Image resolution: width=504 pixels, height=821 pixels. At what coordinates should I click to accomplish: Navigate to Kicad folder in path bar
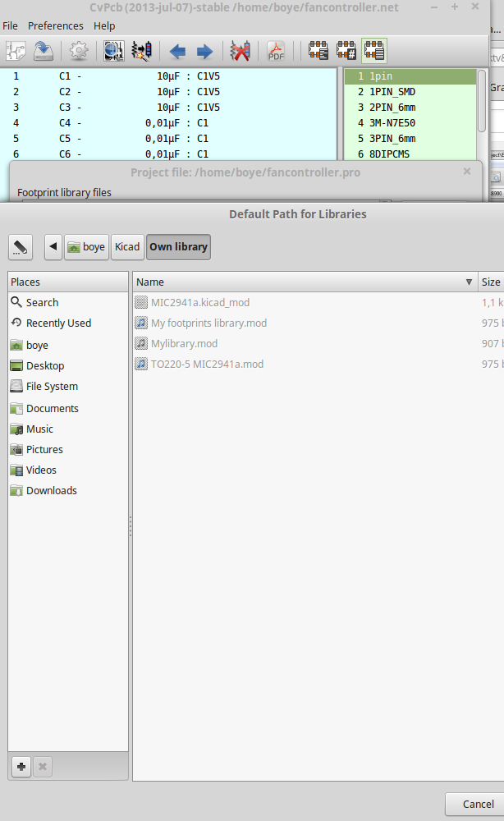(127, 247)
